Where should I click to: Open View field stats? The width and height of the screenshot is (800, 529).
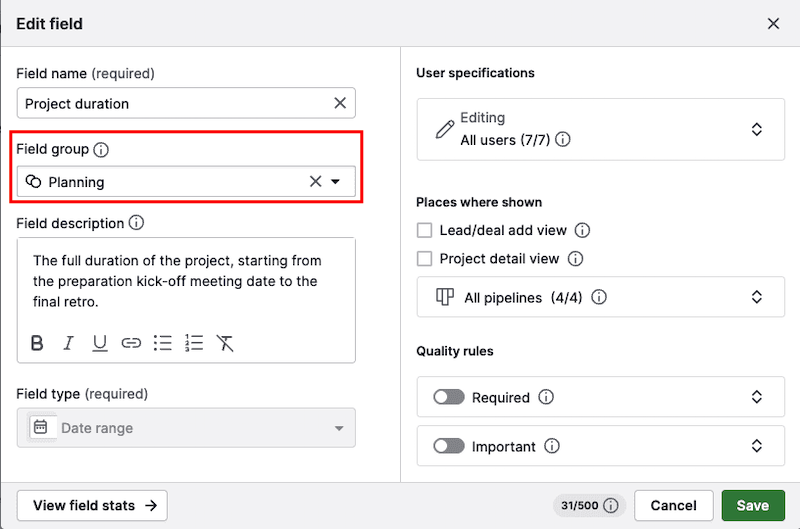92,506
